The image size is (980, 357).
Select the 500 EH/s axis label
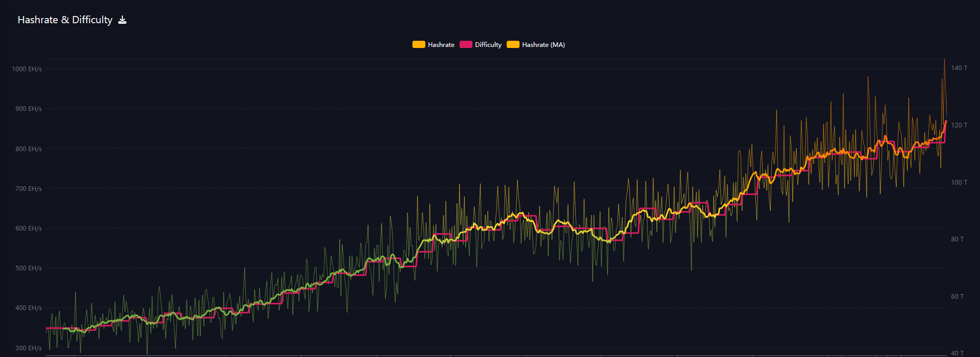pos(28,268)
